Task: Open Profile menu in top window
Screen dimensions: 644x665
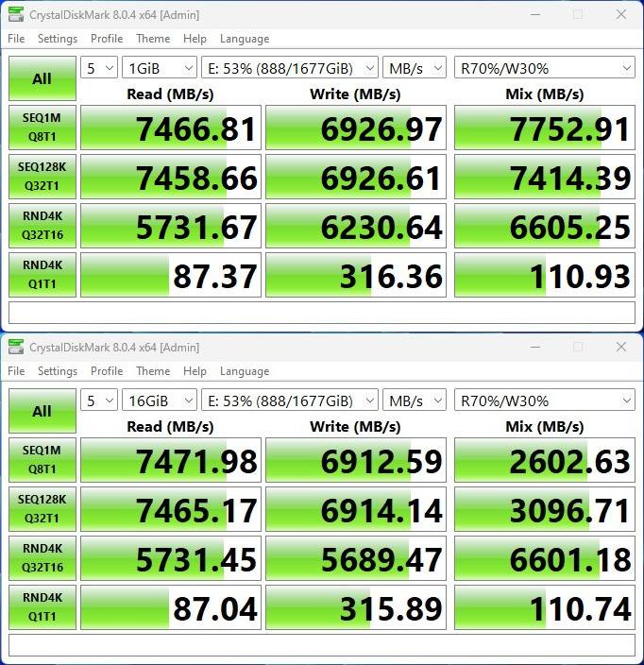Action: point(107,39)
